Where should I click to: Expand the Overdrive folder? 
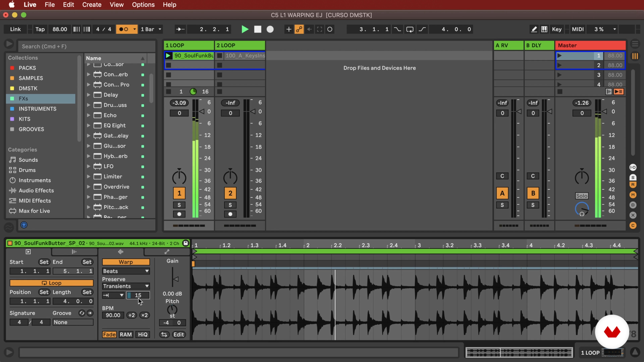pyautogui.click(x=89, y=187)
